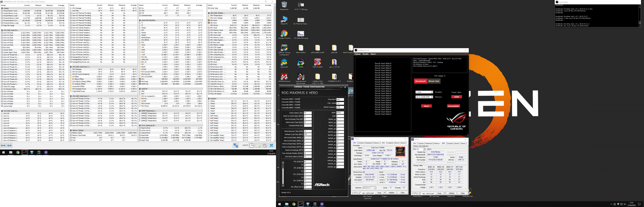Switch to Mainboard tab in left CPU-Z

click(x=368, y=143)
